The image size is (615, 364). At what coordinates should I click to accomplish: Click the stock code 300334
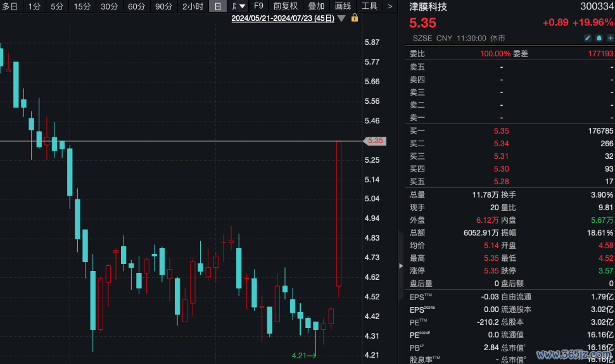597,7
